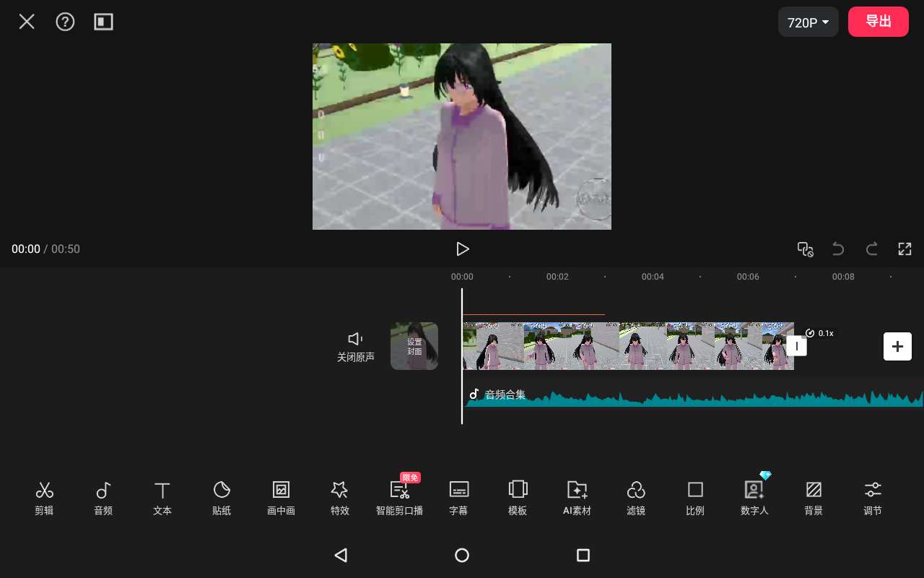Open the 剪辑 scissors edit tool

click(44, 498)
